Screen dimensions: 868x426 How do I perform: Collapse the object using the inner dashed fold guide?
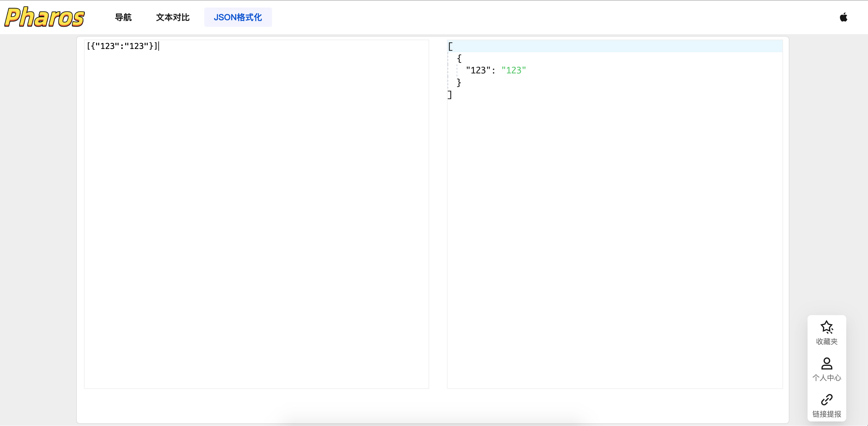(457, 71)
